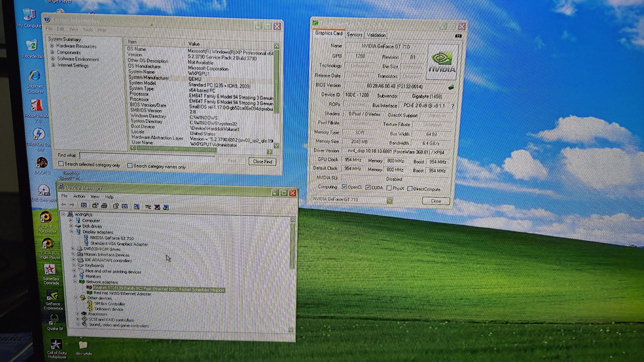Screen dimensions: 644x362
Task: Open the Tools menu in System Information
Action: tap(88, 30)
